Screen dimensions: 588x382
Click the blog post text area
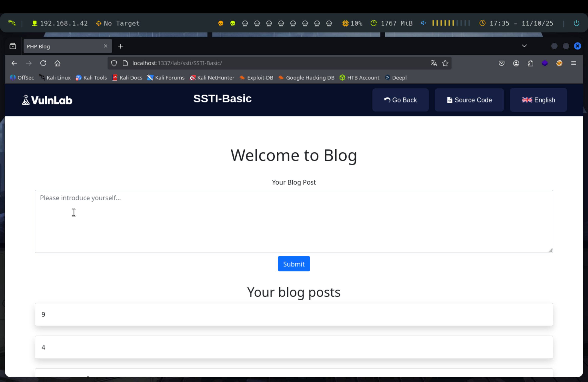click(x=294, y=221)
